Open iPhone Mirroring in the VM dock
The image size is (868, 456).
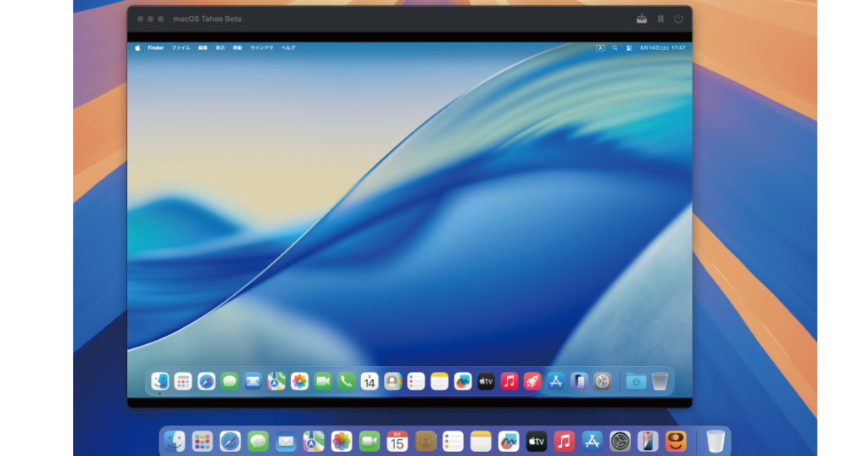pos(579,381)
